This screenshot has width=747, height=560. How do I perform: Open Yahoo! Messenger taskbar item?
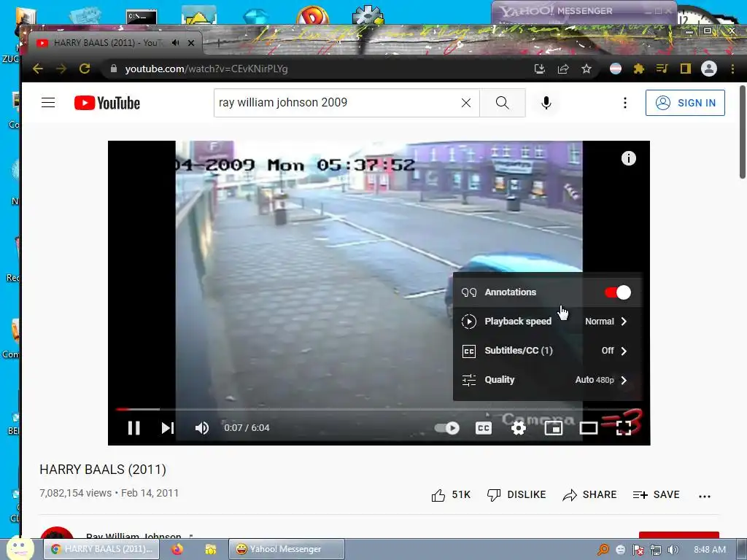(x=286, y=549)
